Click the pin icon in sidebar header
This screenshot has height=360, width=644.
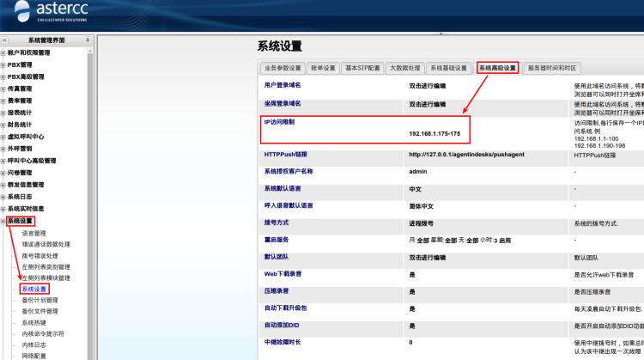87,40
